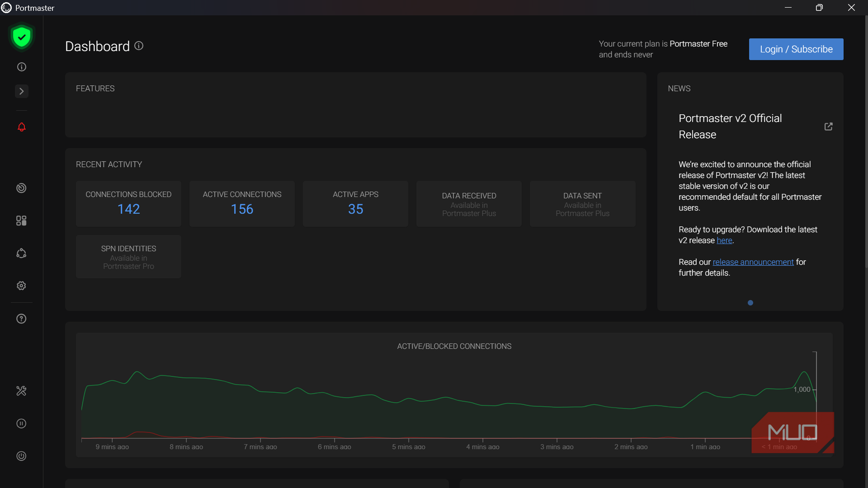Viewport: 868px width, 488px height.
Task: Click the pause icon in the sidebar
Action: [22, 423]
